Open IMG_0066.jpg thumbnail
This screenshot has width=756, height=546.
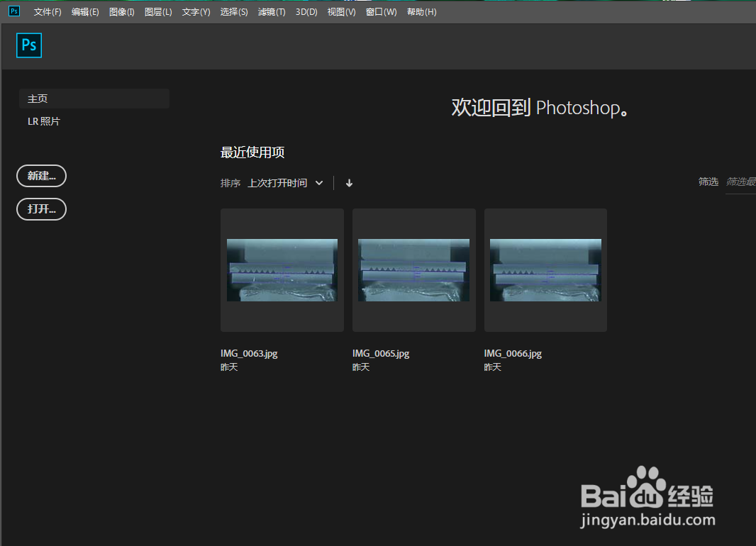click(x=545, y=270)
